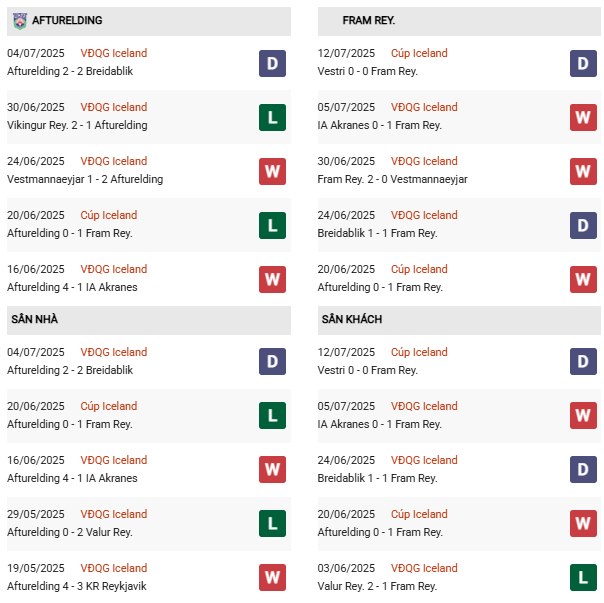
Task: Select the SÂN KHÁCH section header
Action: coord(354,319)
